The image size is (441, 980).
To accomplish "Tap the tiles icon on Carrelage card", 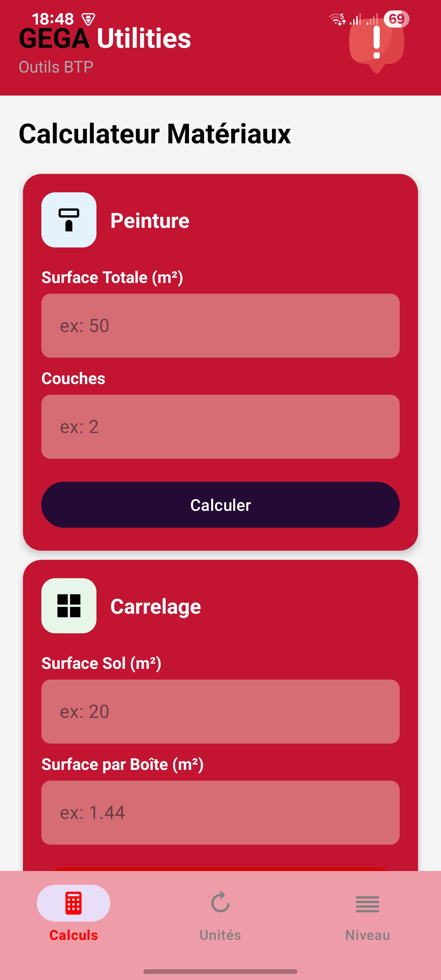I will 69,606.
